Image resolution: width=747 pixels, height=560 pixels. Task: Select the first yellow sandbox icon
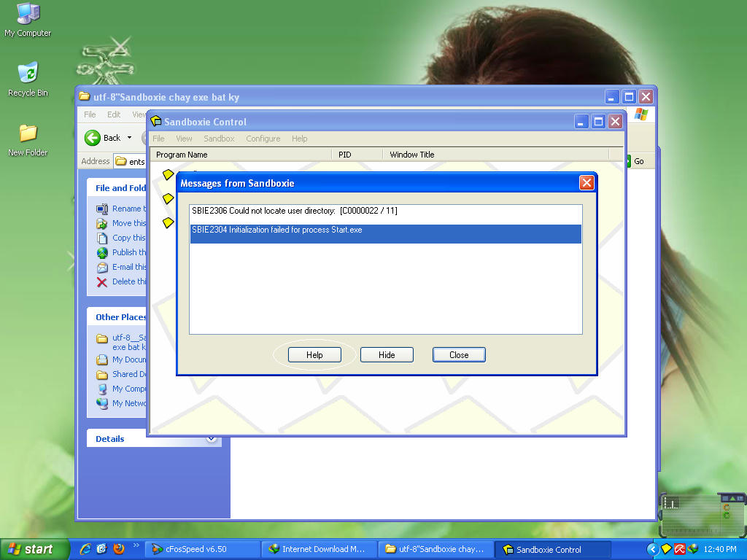(x=168, y=175)
